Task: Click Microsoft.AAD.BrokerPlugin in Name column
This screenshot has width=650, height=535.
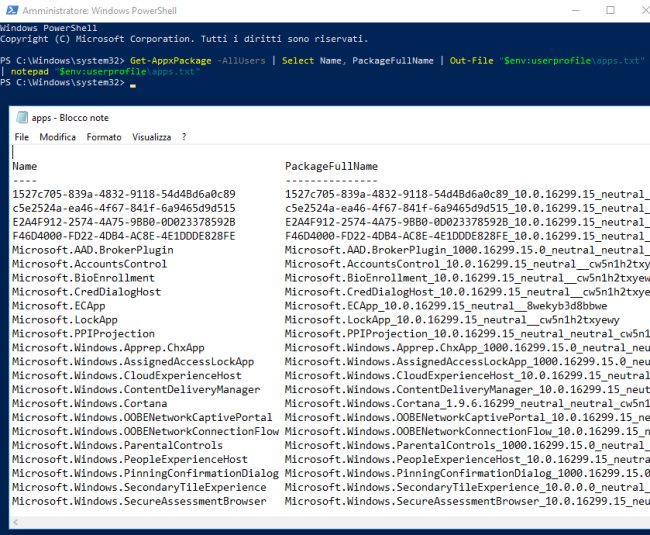Action: pyautogui.click(x=93, y=250)
